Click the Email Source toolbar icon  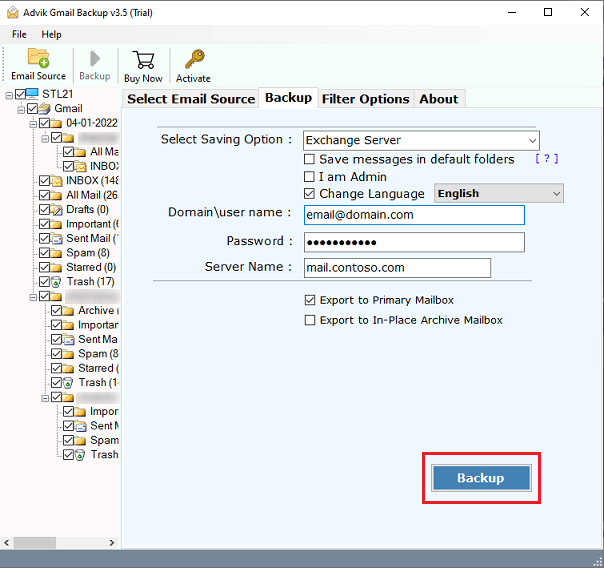(x=38, y=59)
